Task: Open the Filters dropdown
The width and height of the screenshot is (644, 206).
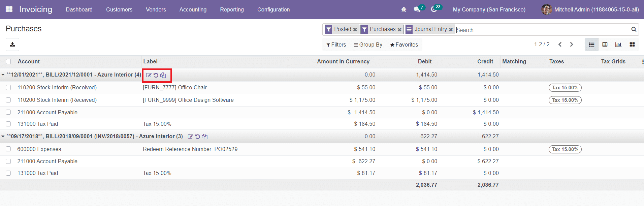Action: point(336,45)
